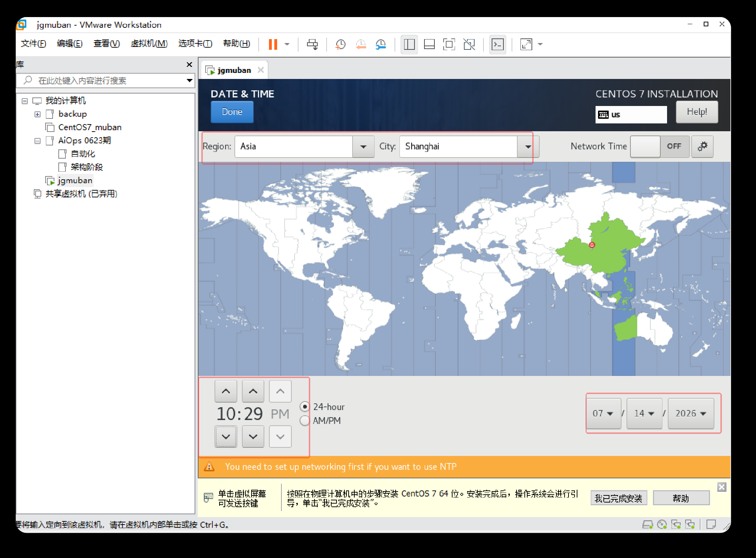Pause the virtual machine

coord(273,44)
